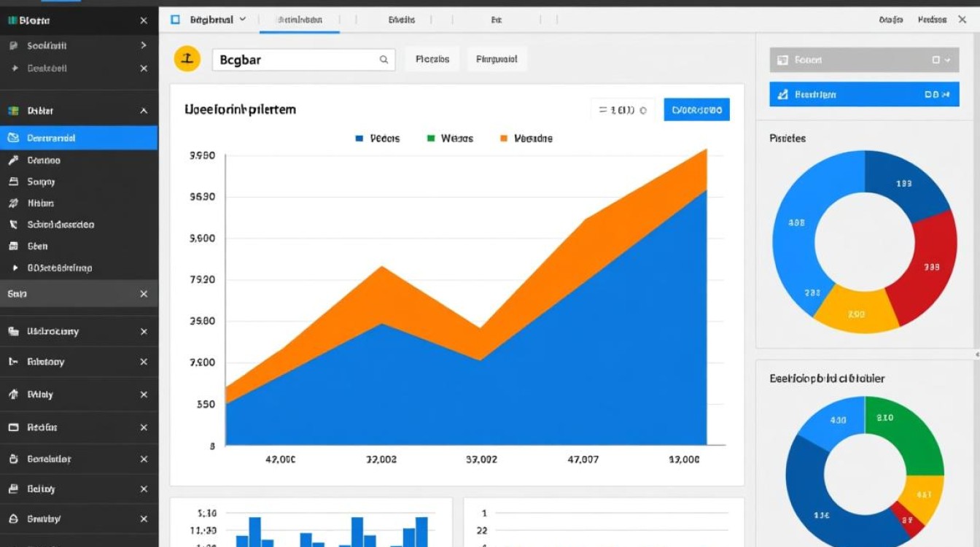
Task: Toggle the blue series in the chart legend
Action: [x=359, y=138]
